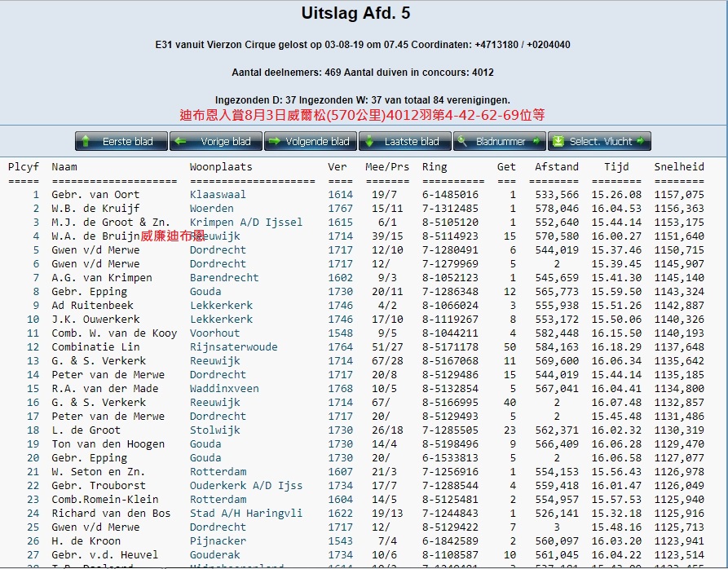Click Barendrecht link for A.G. van Krimpen
This screenshot has width=728, height=569.
[x=224, y=278]
